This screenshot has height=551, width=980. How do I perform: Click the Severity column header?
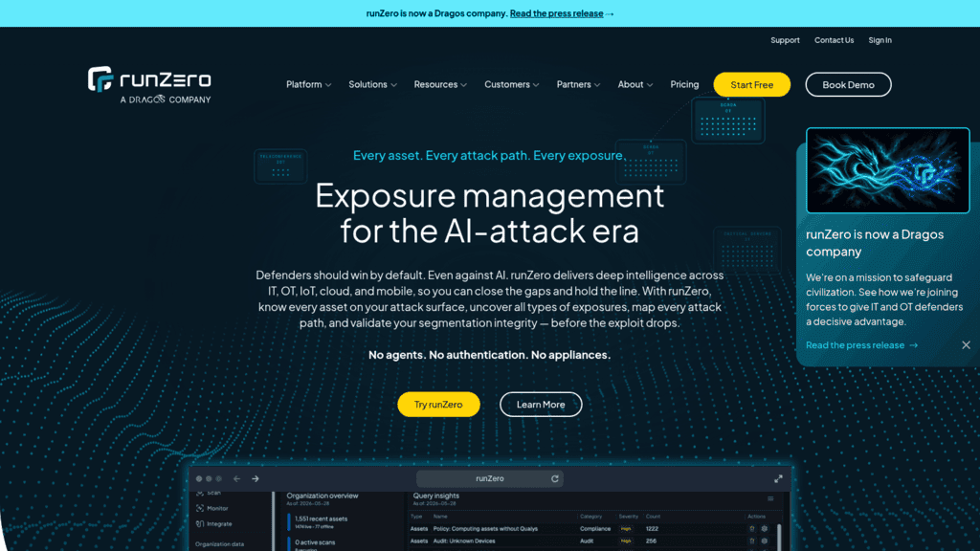(628, 517)
